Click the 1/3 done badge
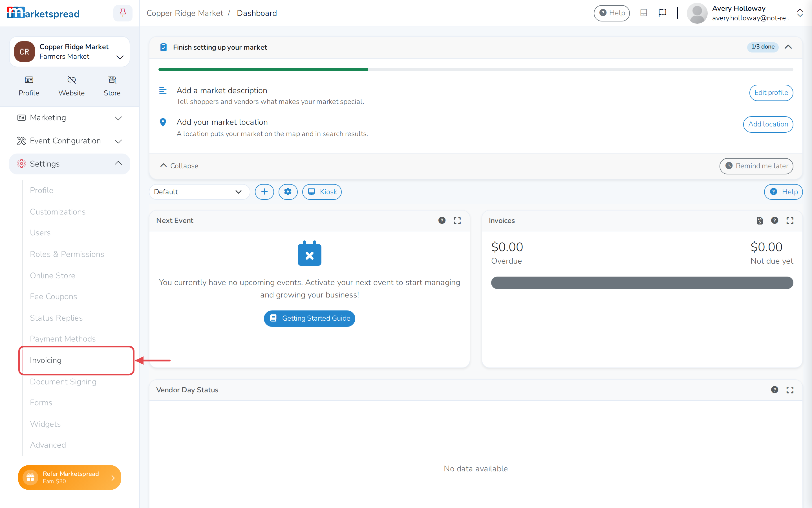 [x=763, y=47]
